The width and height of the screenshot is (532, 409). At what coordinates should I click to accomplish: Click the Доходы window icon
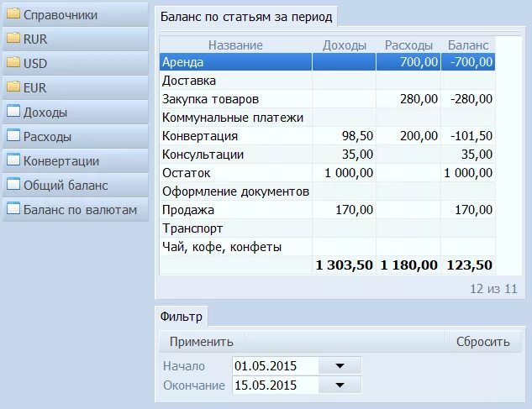pos(13,111)
